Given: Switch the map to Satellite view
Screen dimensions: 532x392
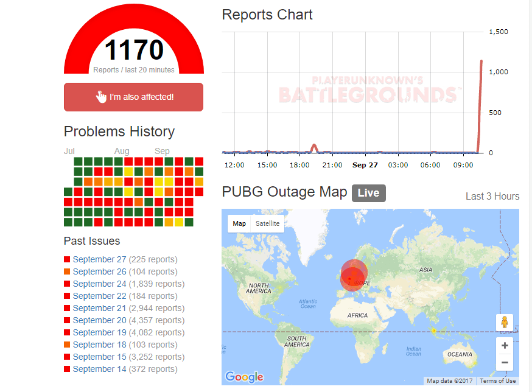Looking at the screenshot, I should 268,223.
